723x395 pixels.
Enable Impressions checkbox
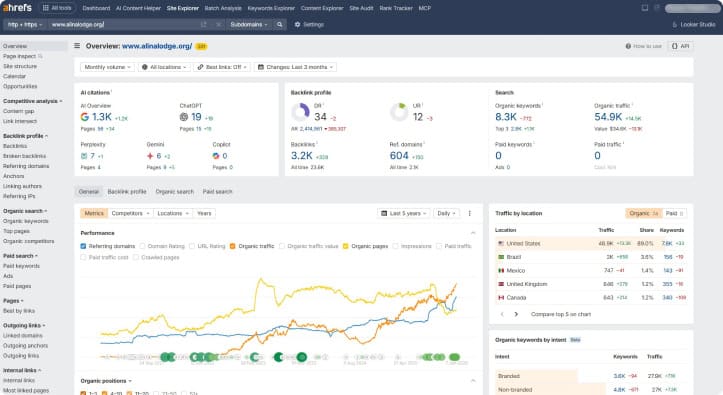coord(395,246)
